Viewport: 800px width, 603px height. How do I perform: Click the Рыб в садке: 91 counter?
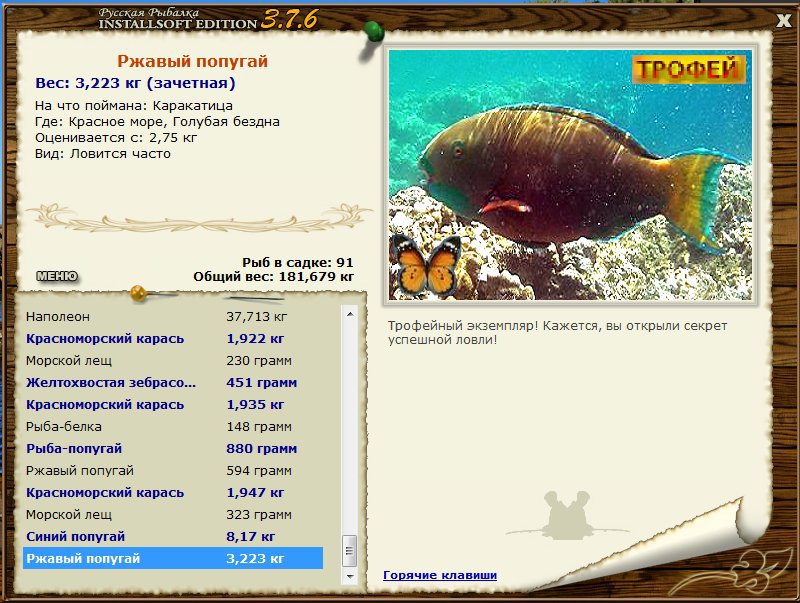point(297,263)
